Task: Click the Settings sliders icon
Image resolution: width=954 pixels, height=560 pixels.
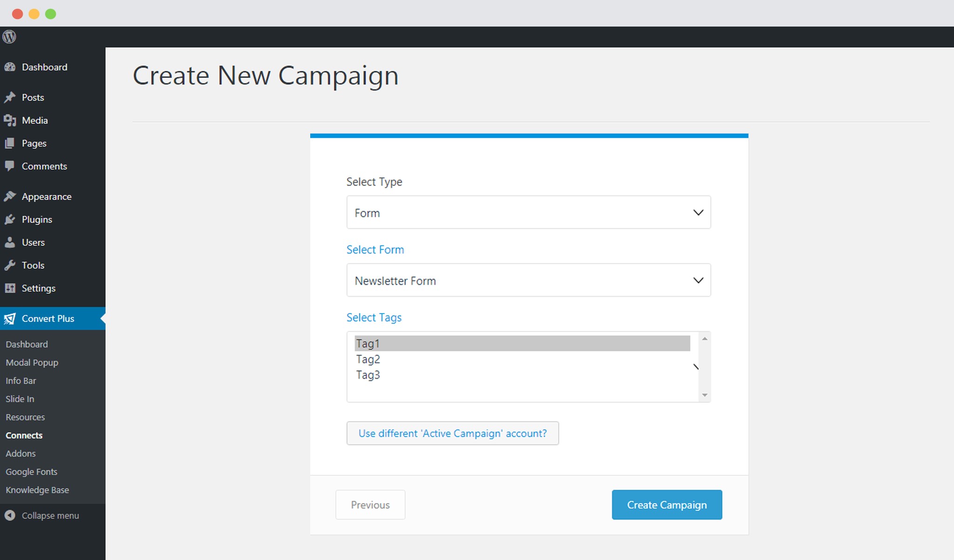Action: (x=10, y=288)
